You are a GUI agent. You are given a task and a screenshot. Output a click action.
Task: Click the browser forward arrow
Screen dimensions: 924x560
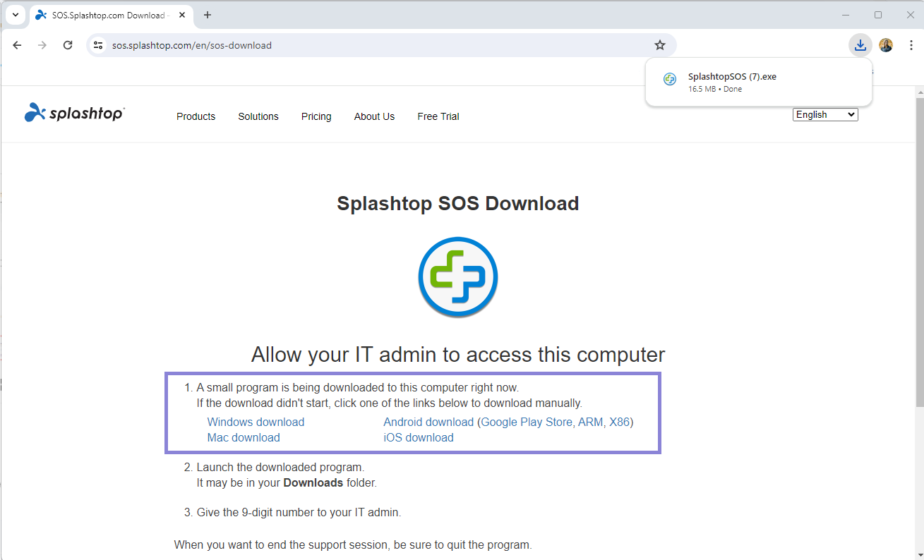point(42,45)
